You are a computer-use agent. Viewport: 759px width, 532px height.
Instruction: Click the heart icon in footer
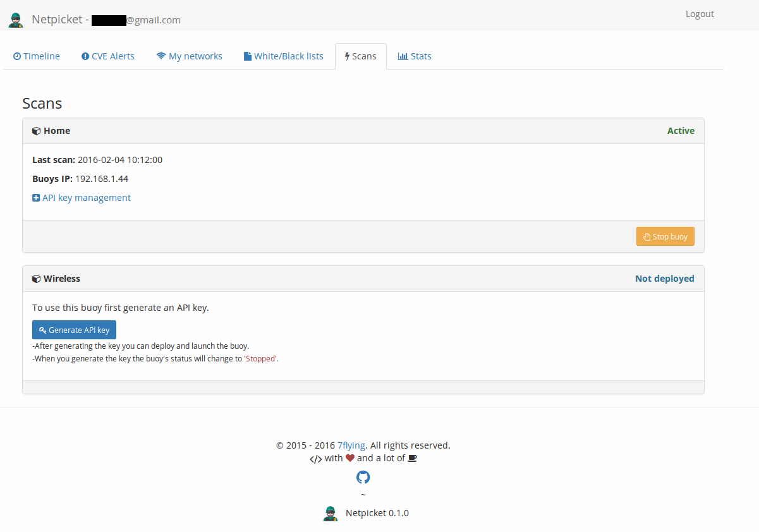350,458
